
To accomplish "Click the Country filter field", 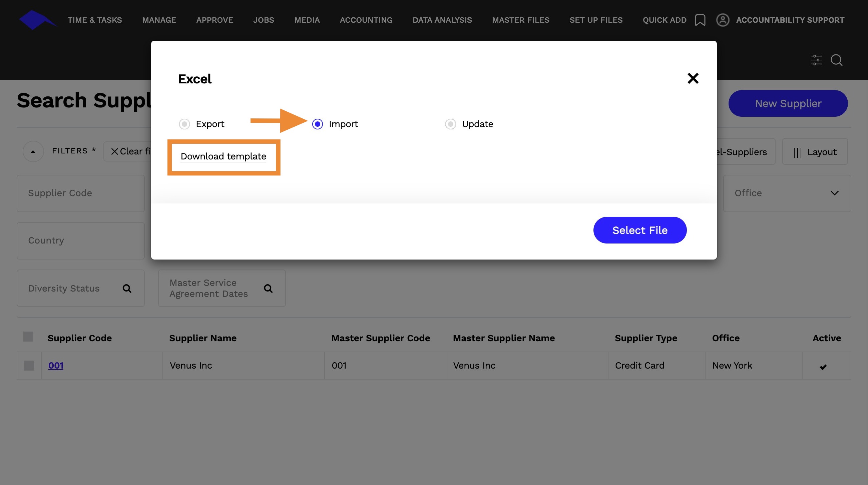I will 80,240.
